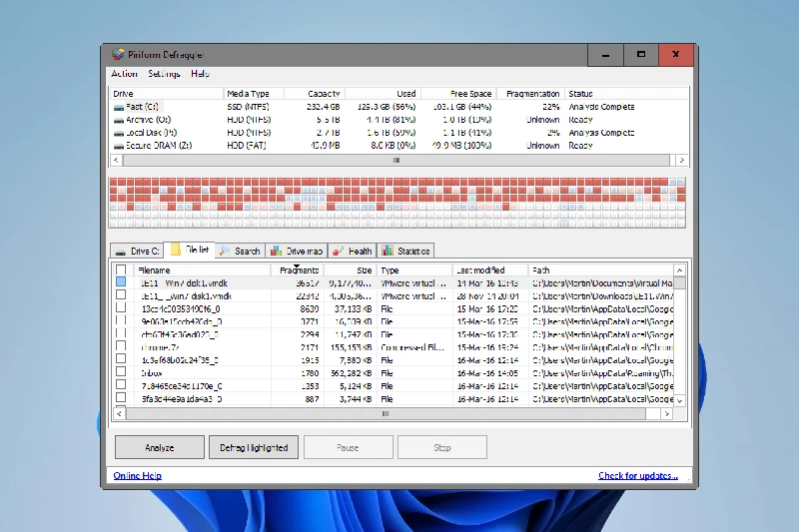Click the Archive (O:) drive icon

click(119, 120)
